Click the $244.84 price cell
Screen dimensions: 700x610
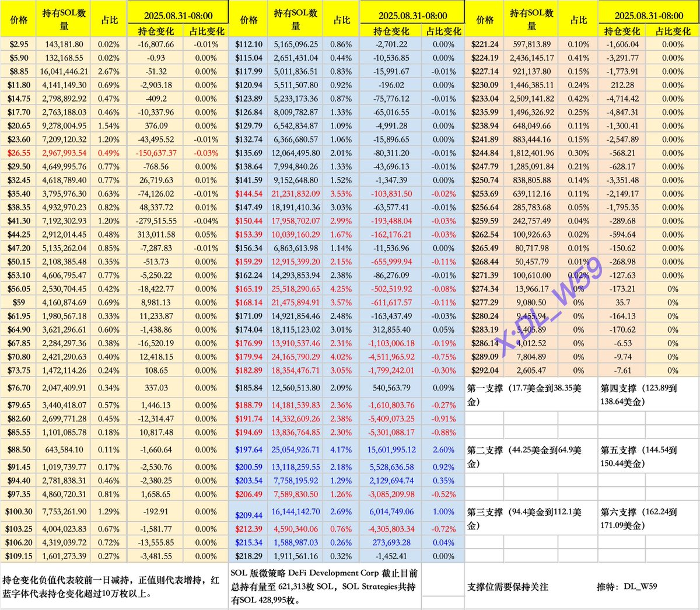(x=485, y=153)
